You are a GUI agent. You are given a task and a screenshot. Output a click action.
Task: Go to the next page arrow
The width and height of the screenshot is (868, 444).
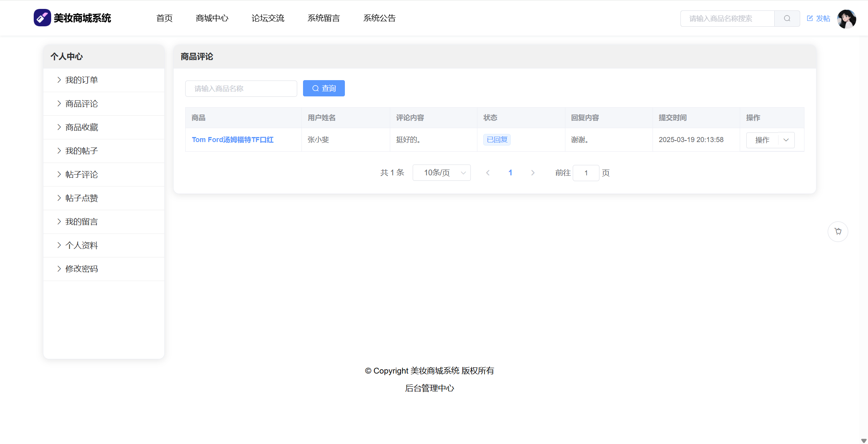(533, 173)
